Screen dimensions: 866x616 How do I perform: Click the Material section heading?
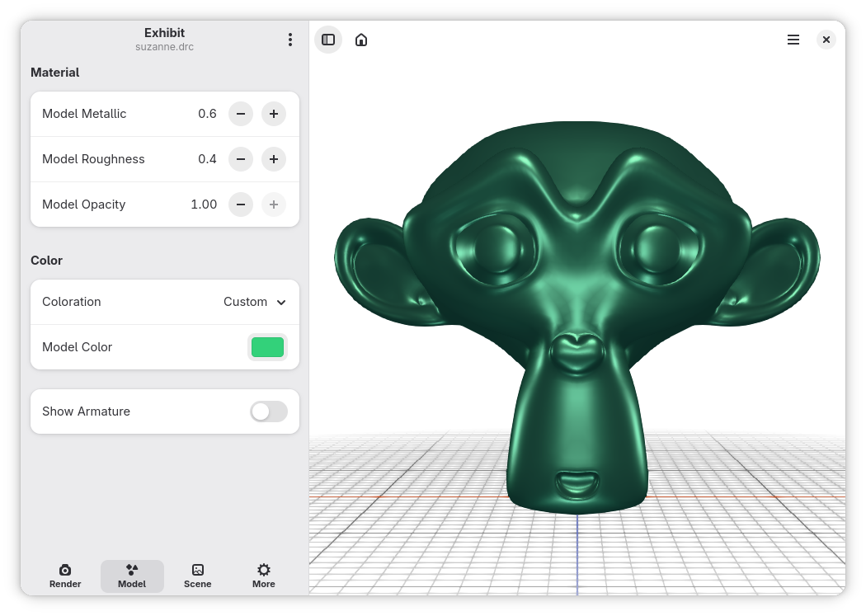tap(54, 73)
